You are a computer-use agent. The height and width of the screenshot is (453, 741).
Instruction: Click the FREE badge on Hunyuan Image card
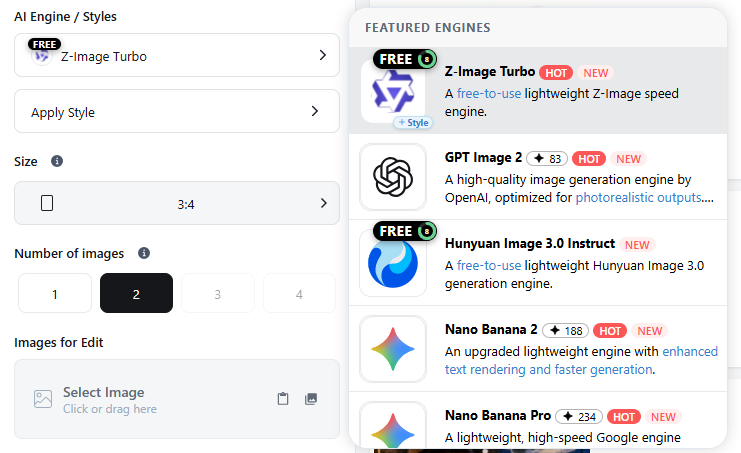(x=405, y=231)
